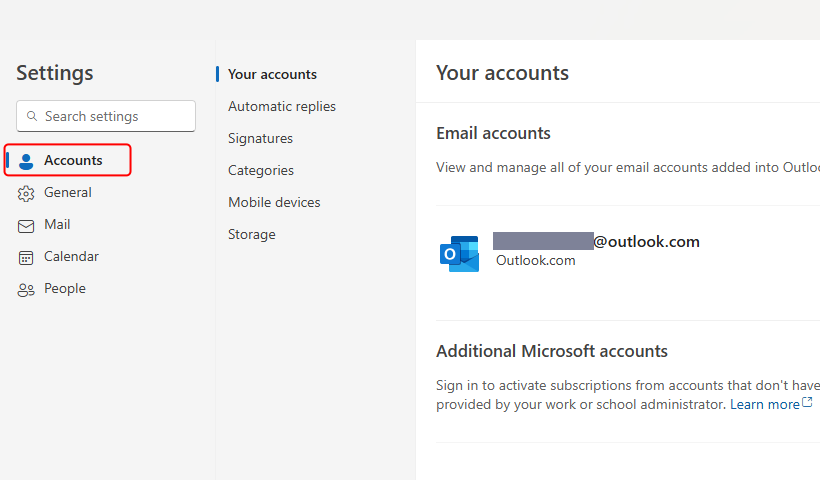Click the Additional Microsoft accounts heading
Screen dimensions: 820x480
[552, 351]
